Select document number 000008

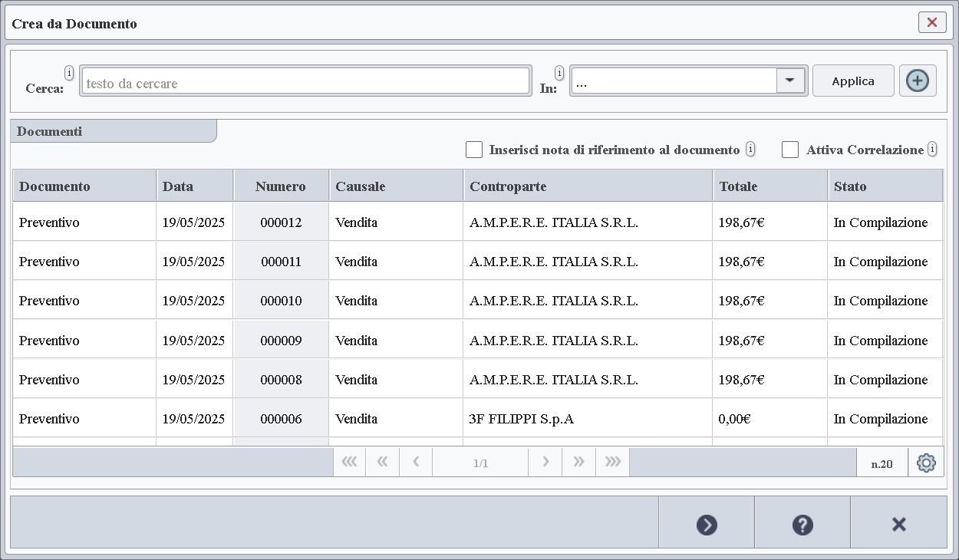[281, 380]
